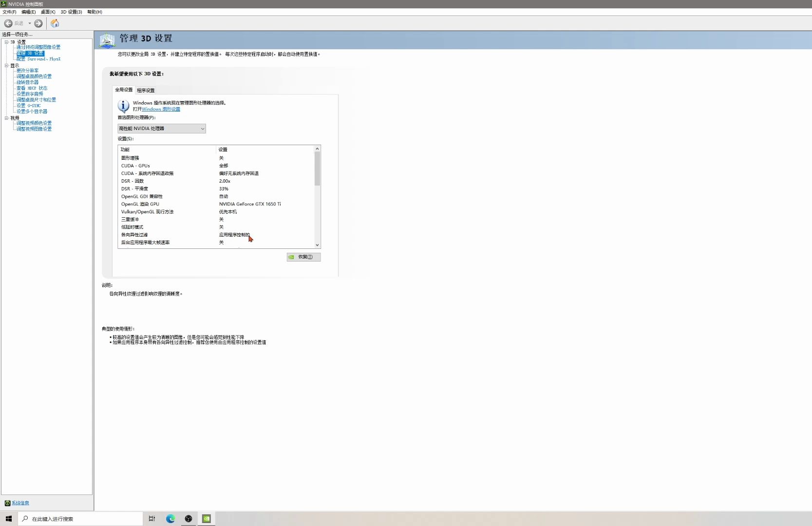Image resolution: width=812 pixels, height=526 pixels.
Task: Collapse the 视频 tree node
Action: click(x=6, y=118)
